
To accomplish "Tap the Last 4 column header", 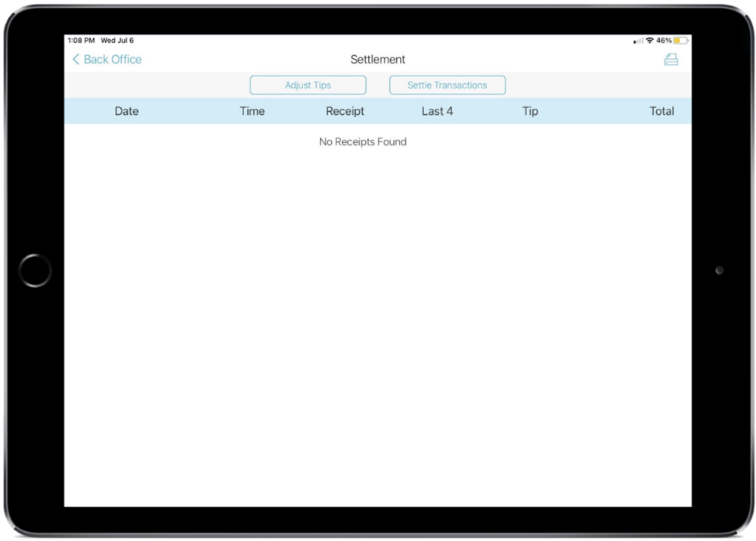I will tap(437, 111).
